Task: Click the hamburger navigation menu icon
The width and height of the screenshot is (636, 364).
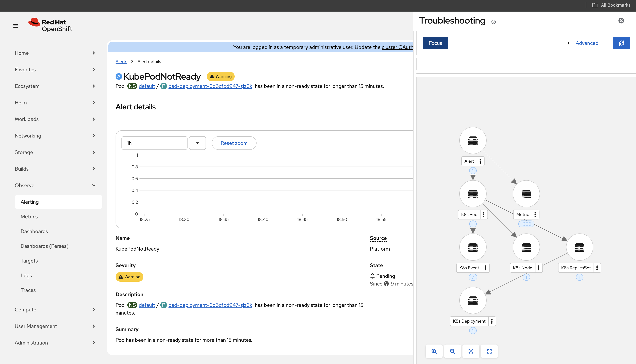Action: click(15, 26)
